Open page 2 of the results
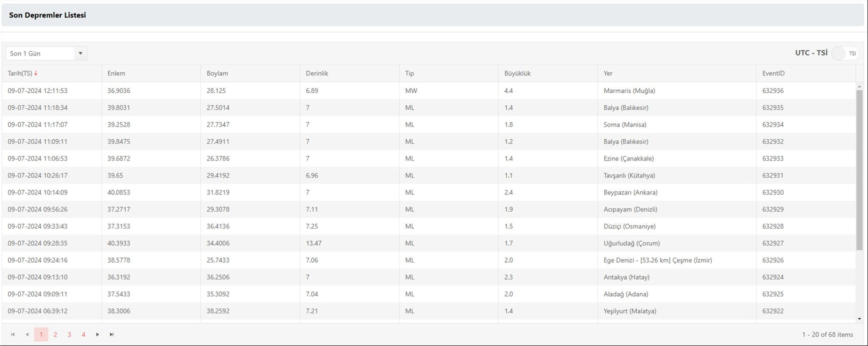Screen dimensions: 868x346 [x=55, y=334]
